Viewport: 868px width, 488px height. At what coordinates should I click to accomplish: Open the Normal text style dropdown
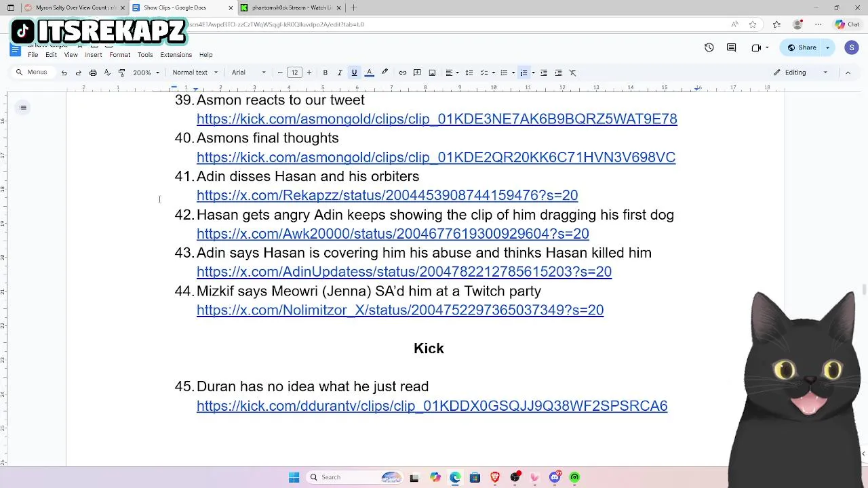[195, 73]
